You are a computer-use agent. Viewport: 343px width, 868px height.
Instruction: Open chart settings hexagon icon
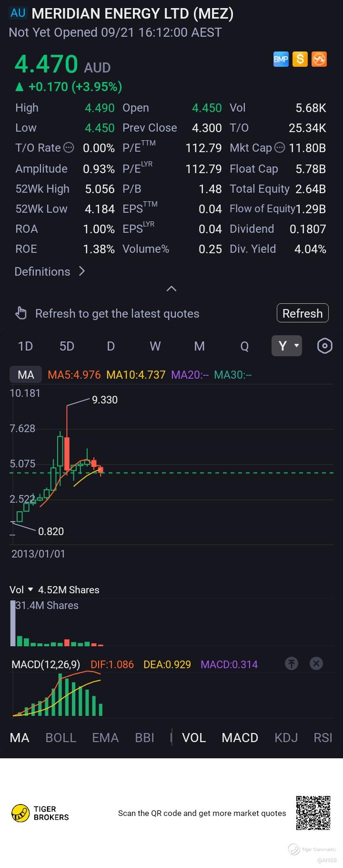pos(325,346)
